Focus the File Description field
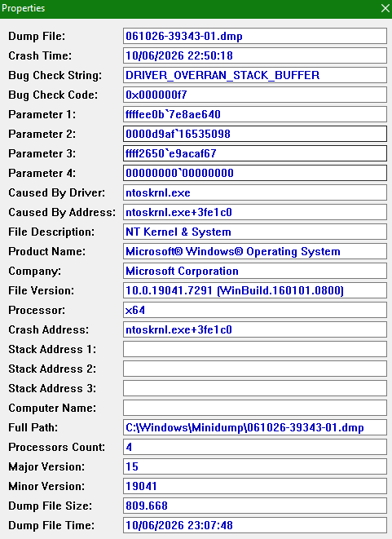392x539 pixels. click(255, 232)
